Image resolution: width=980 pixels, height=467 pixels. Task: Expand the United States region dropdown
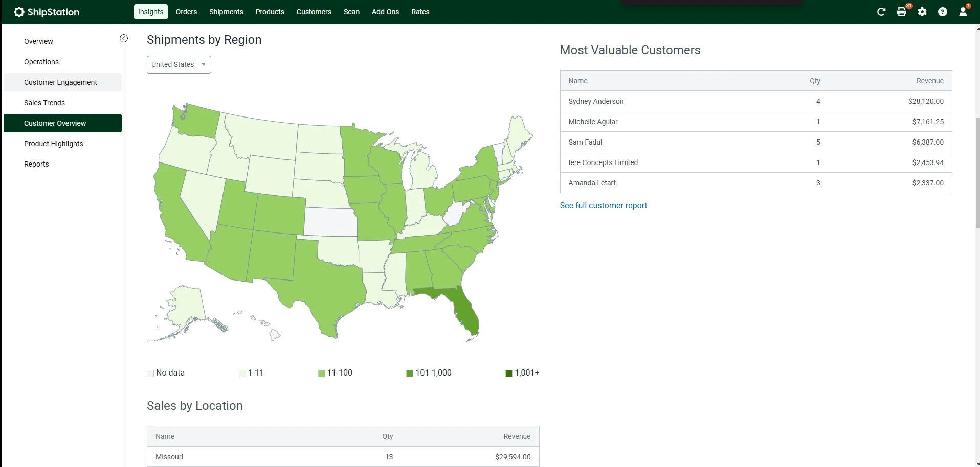pos(179,64)
